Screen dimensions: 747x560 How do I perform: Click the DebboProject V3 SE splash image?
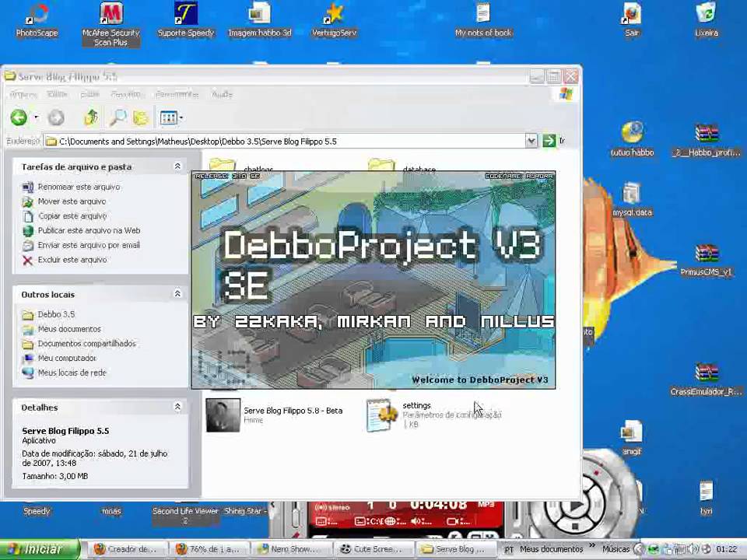pos(373,280)
